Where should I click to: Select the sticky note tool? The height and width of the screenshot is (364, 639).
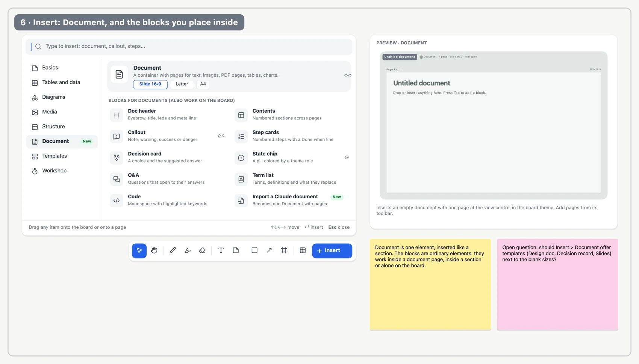[x=236, y=251]
